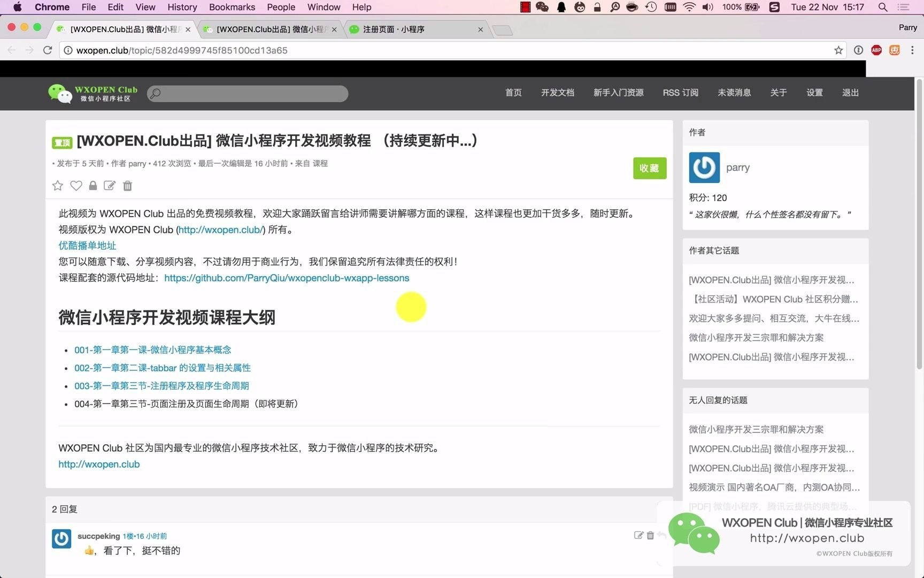Click the lock topic icon
924x578 pixels.
coord(93,186)
